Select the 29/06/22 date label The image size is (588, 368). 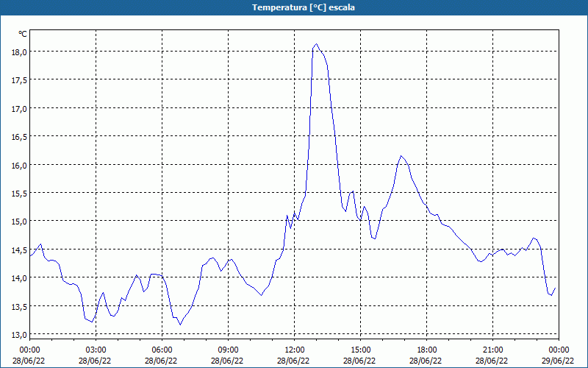[558, 361]
